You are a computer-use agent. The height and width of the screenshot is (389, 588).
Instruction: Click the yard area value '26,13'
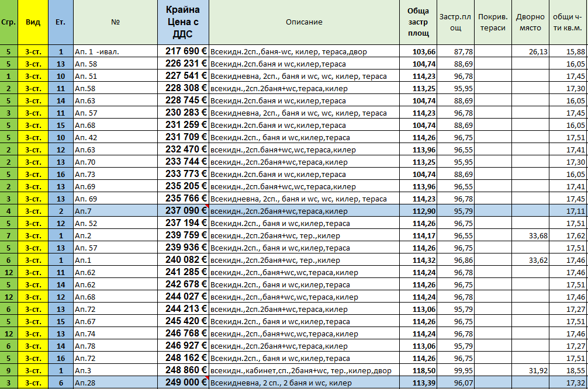(x=530, y=52)
